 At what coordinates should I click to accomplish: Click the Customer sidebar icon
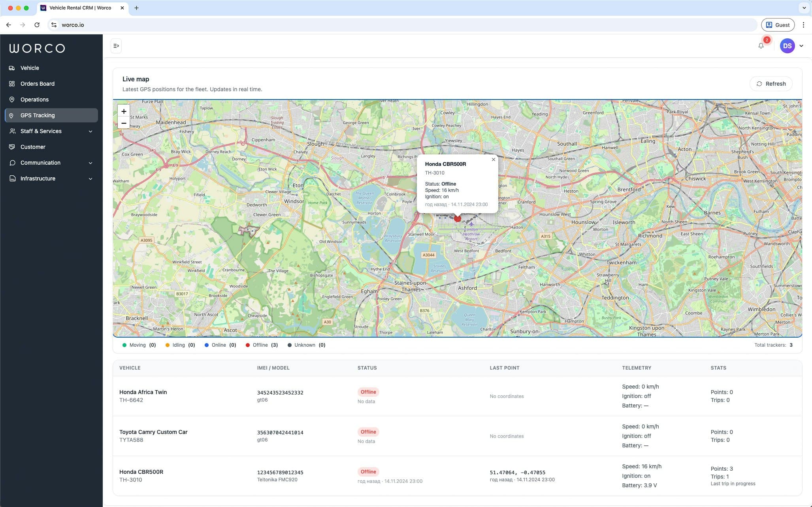(x=12, y=147)
